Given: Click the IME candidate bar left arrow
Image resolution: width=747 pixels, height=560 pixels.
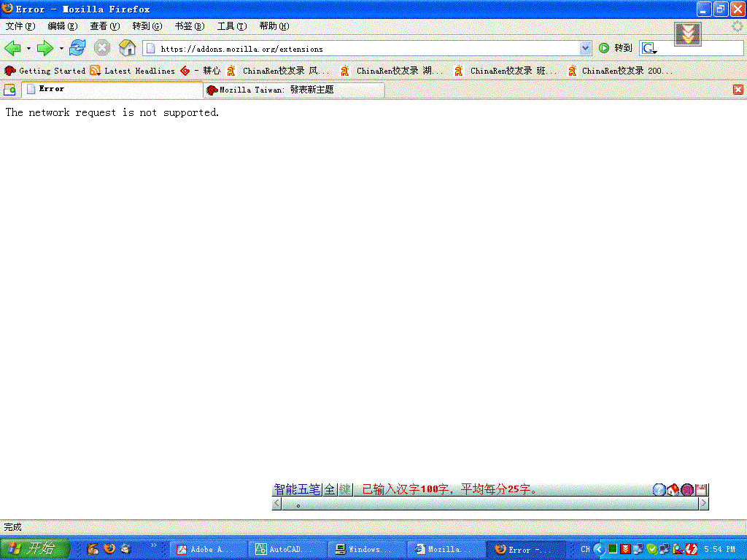Looking at the screenshot, I should pyautogui.click(x=276, y=503).
